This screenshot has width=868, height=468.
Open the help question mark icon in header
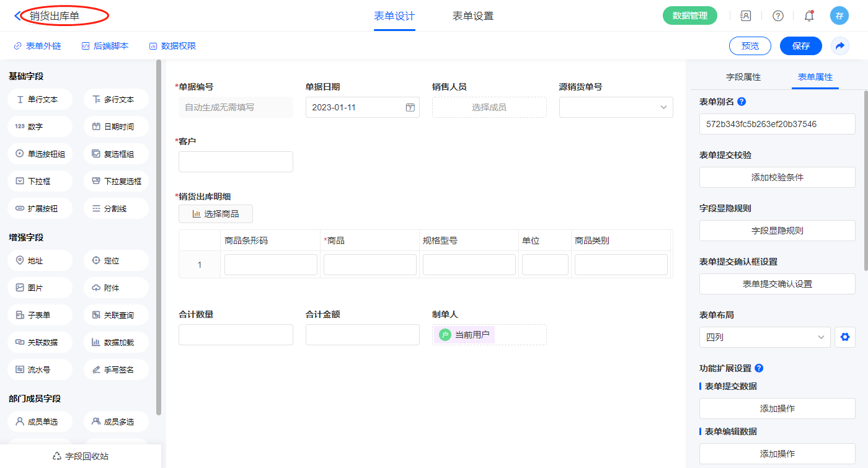[777, 16]
